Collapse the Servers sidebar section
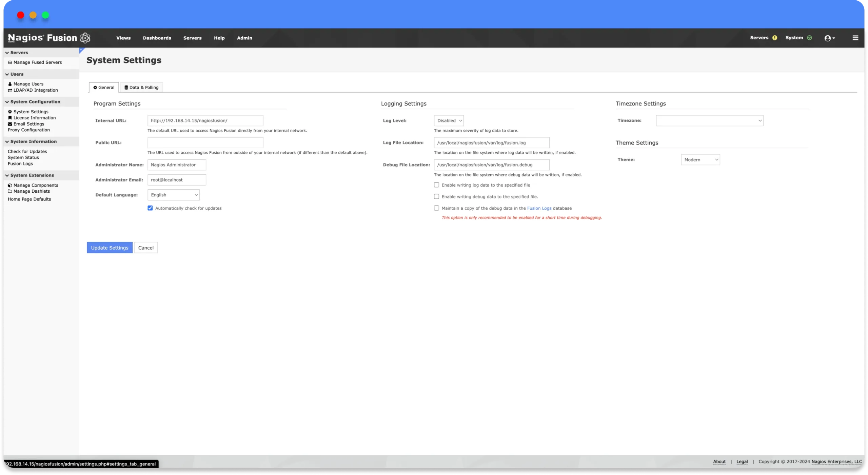868x475 pixels. 41,53
